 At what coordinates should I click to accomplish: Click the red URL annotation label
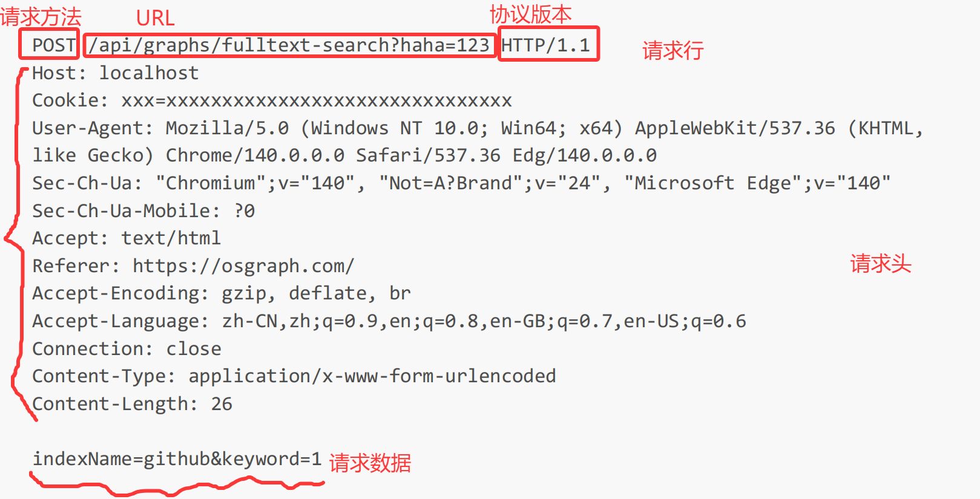(155, 18)
